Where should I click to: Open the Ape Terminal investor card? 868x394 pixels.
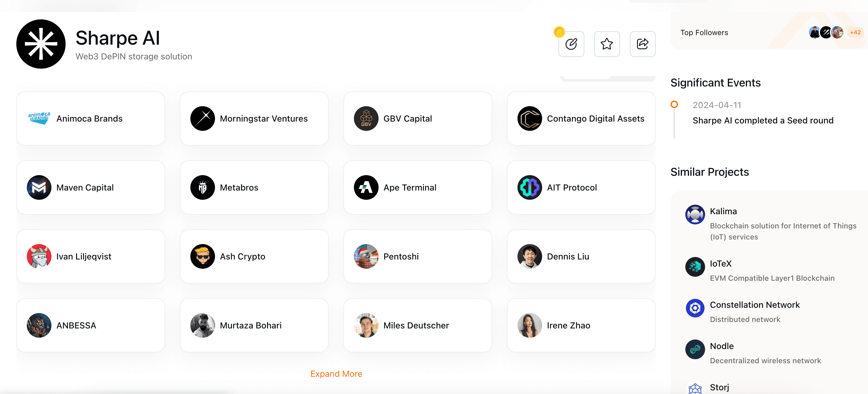point(417,187)
